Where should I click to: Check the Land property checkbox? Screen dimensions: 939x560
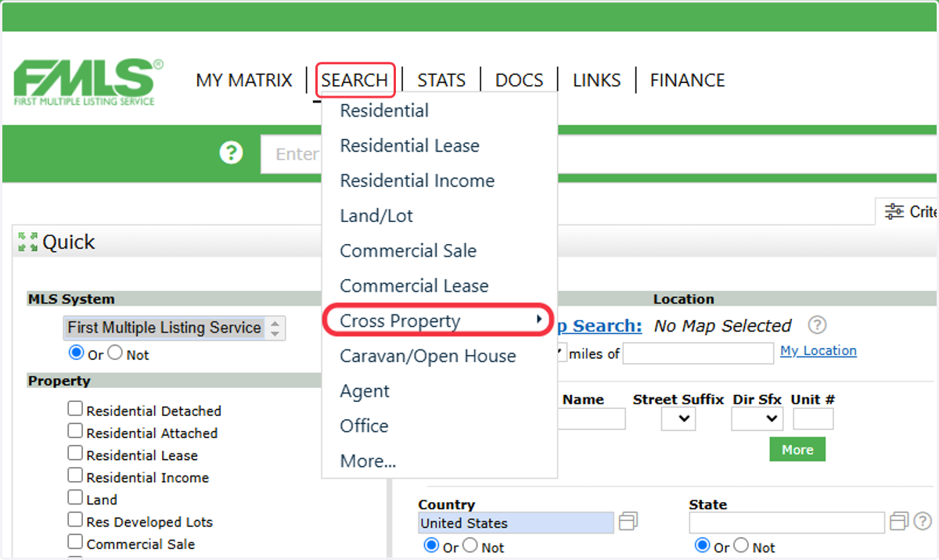click(75, 497)
